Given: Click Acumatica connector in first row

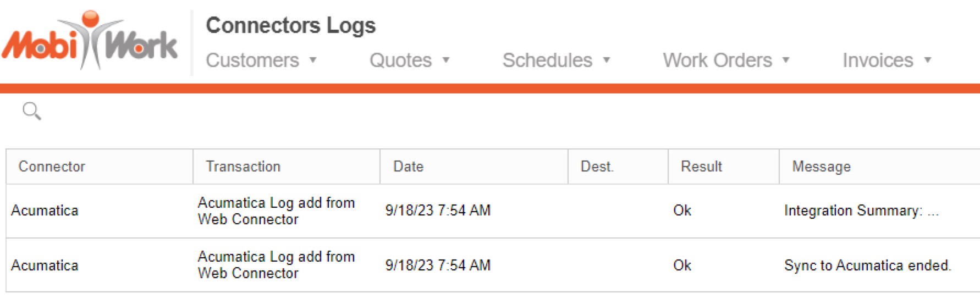Looking at the screenshot, I should click(45, 211).
